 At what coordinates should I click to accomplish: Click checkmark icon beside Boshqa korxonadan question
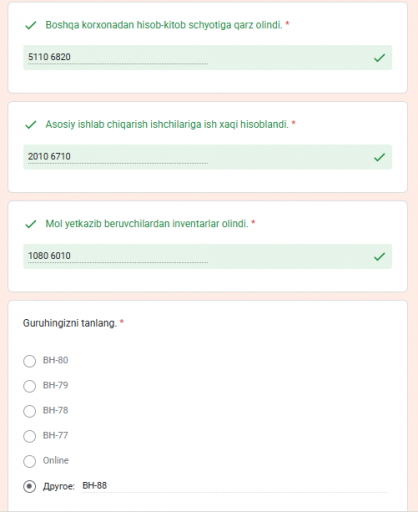click(x=31, y=25)
